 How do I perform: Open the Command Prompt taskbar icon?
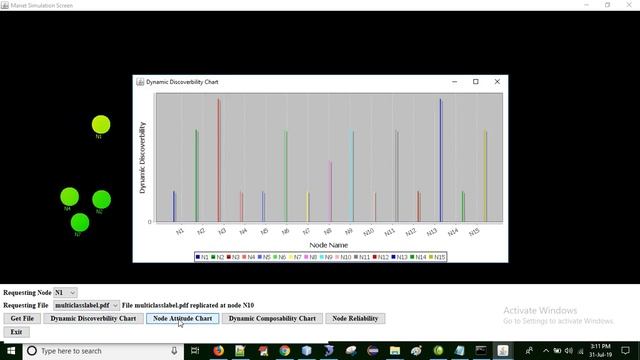(x=481, y=351)
